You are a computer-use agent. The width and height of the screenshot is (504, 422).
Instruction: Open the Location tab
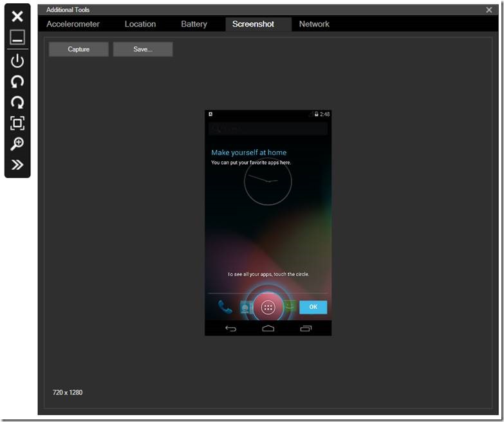pos(140,24)
